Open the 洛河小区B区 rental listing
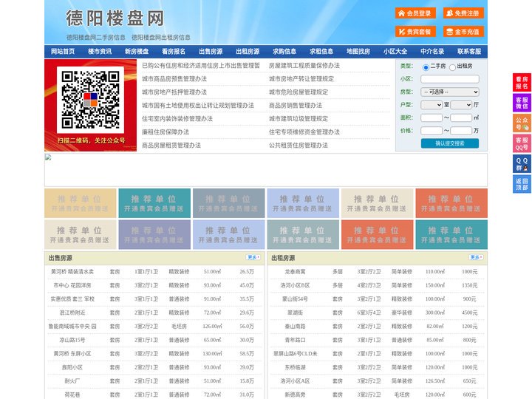This screenshot has height=399, width=532. coord(295,285)
